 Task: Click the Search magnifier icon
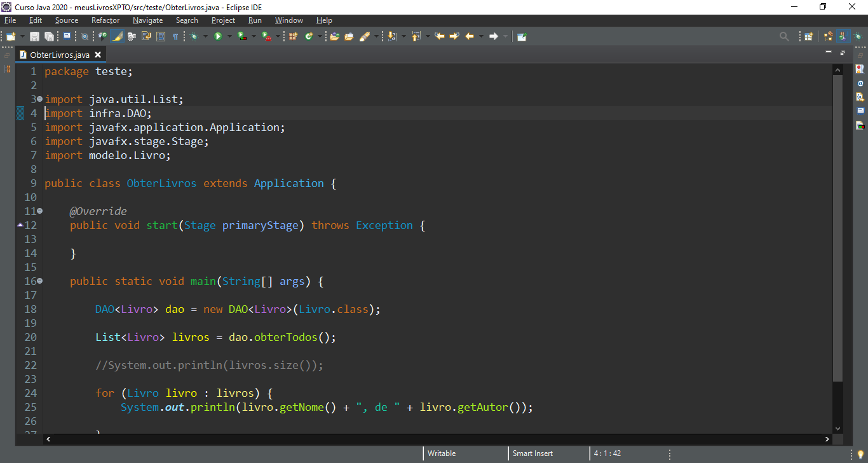(x=784, y=37)
